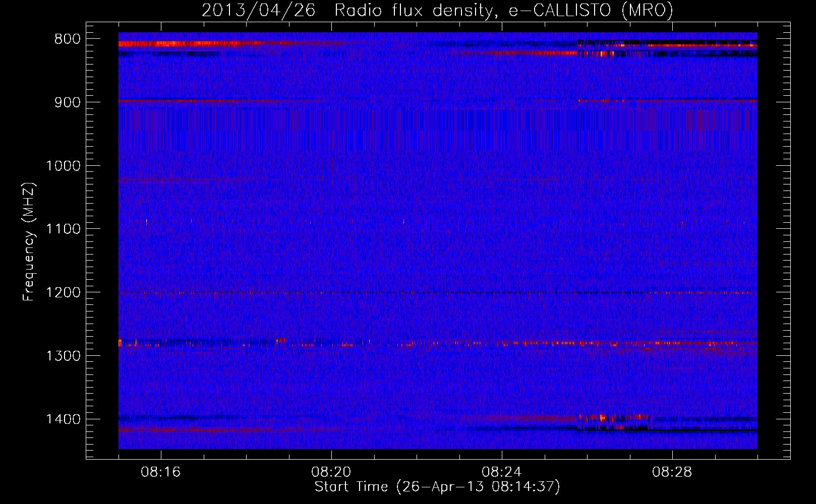
Task: Click the 1000 frequency tick label
Action: [63, 166]
